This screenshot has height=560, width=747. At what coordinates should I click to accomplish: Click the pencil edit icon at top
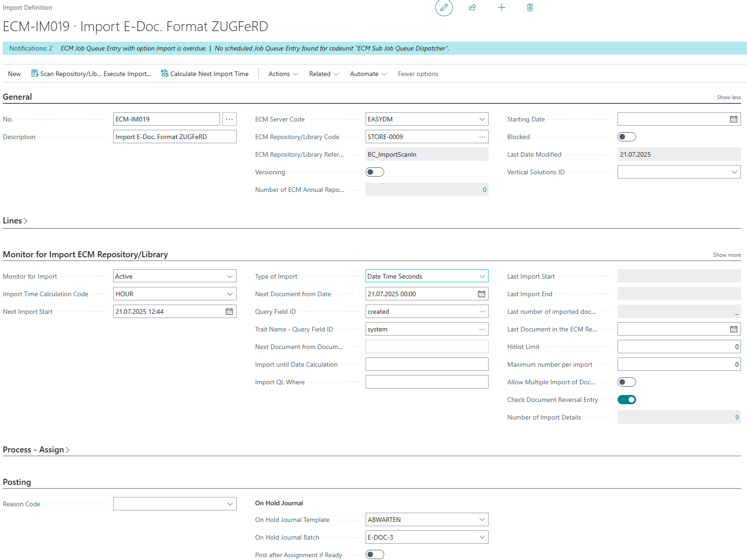(x=444, y=7)
